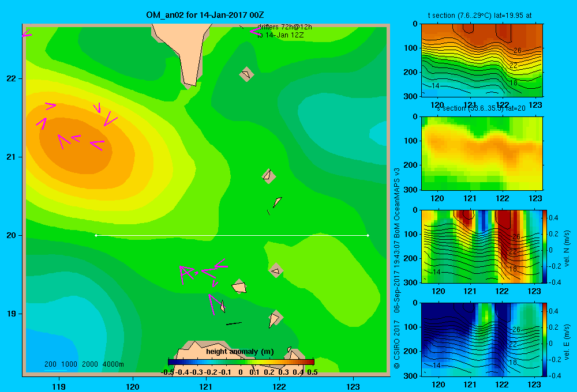Click the '21' latitude label on main map axis
Image resolution: width=577 pixels, height=392 pixels.
[11, 157]
